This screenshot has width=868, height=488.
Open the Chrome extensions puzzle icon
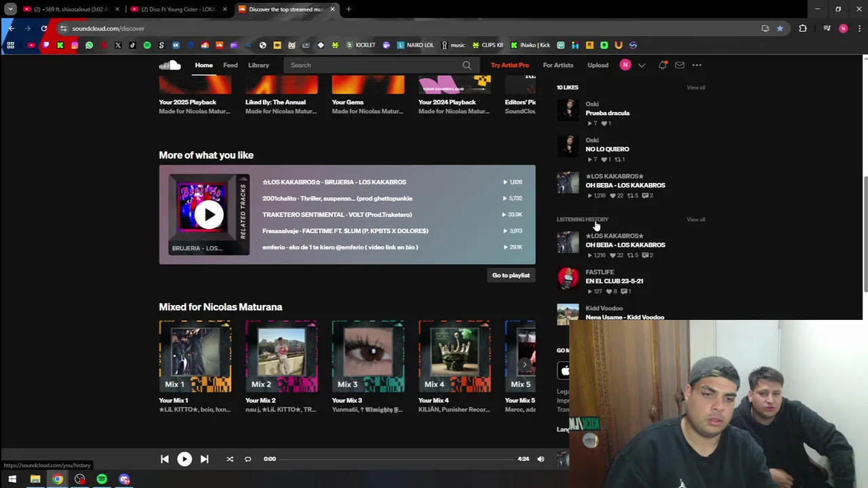click(803, 28)
